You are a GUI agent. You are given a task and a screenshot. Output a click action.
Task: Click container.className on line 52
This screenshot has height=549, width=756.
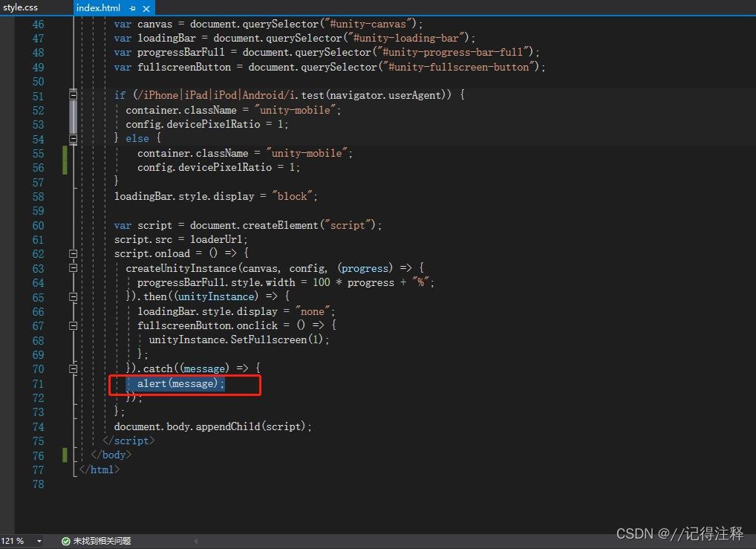(x=181, y=110)
